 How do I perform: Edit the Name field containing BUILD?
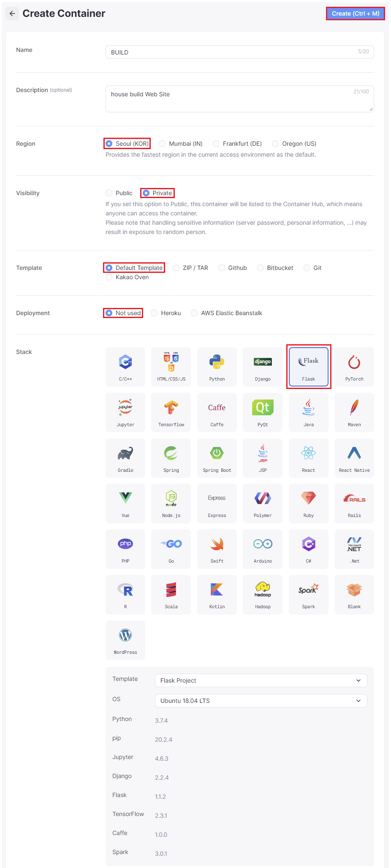[x=240, y=52]
